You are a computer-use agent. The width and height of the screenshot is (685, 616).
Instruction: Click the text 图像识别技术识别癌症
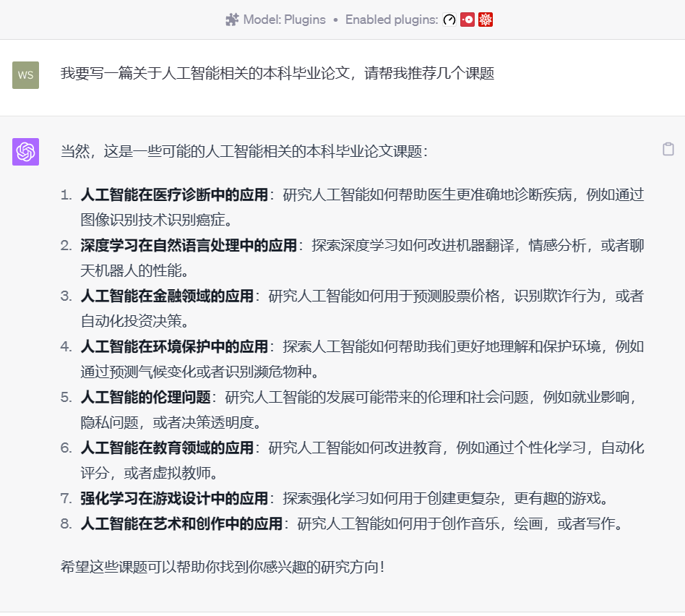point(152,220)
